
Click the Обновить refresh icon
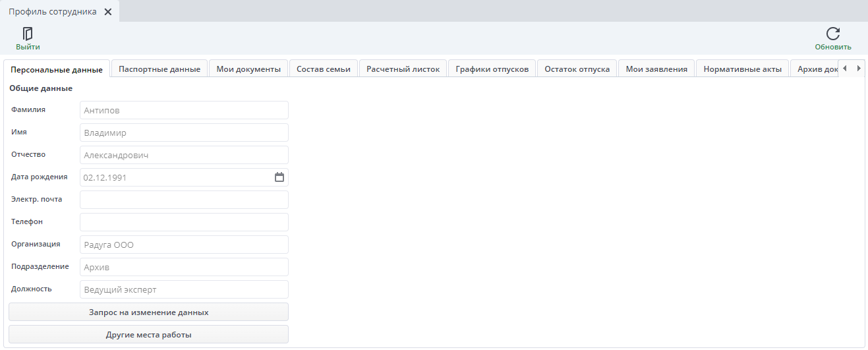coord(833,34)
